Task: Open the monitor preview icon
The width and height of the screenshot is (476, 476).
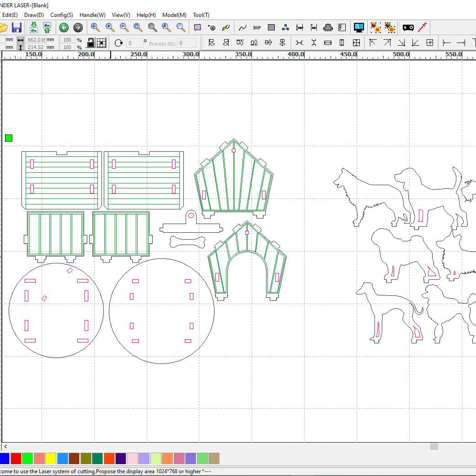Action: (358, 27)
